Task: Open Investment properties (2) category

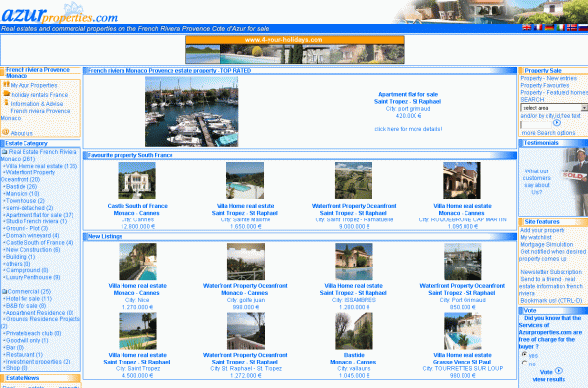Action: pos(37,362)
